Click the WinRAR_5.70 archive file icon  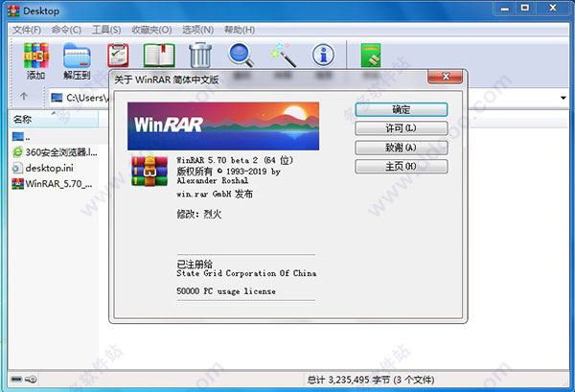pos(17,183)
